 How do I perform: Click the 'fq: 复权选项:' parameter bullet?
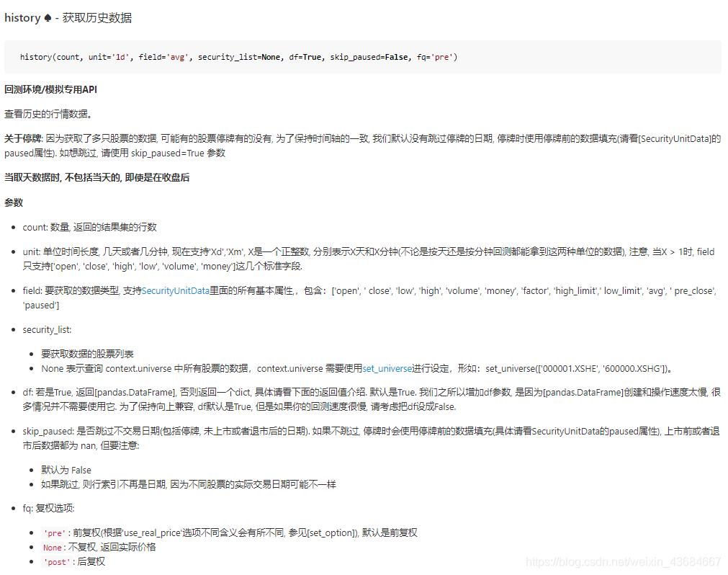pyautogui.click(x=48, y=508)
